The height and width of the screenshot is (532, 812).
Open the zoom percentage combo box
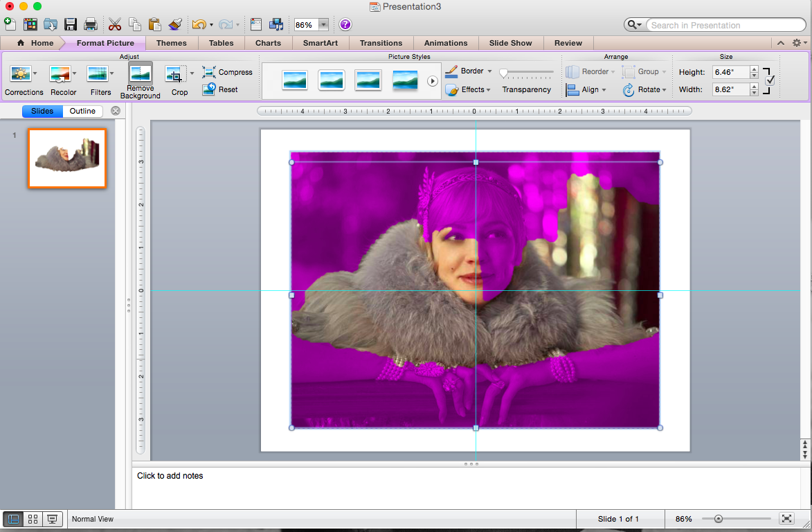coord(323,25)
